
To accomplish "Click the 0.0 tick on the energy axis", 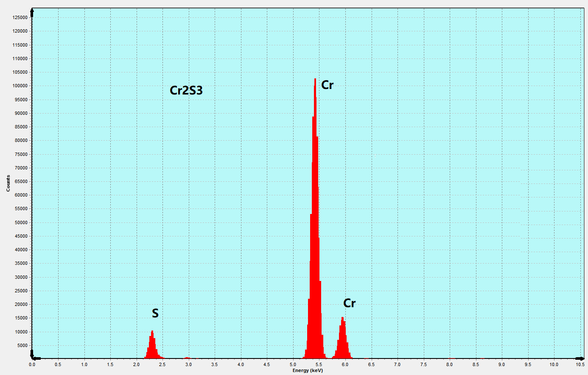I will [32, 364].
